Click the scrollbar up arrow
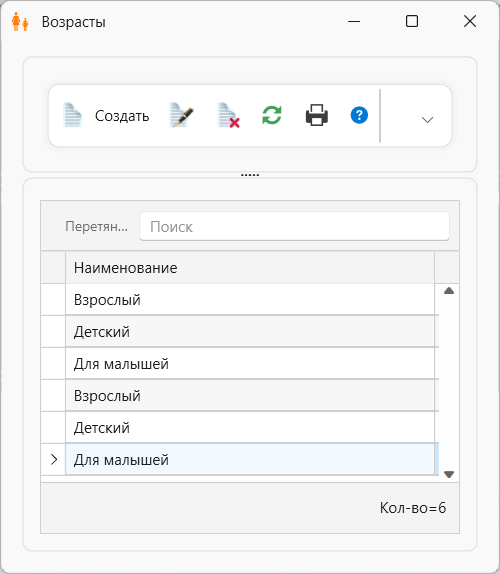500x574 pixels. click(449, 291)
